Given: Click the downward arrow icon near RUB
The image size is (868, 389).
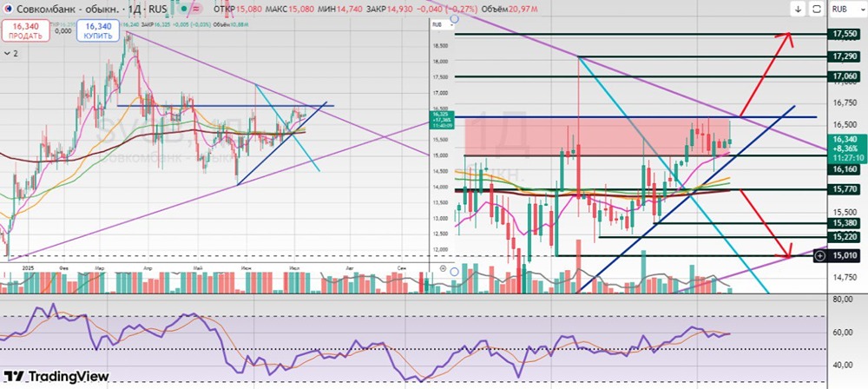Looking at the screenshot, I should point(799,9).
